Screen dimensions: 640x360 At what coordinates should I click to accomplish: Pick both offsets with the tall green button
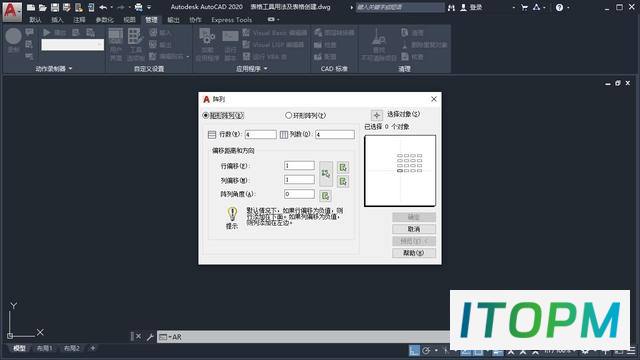(x=326, y=173)
